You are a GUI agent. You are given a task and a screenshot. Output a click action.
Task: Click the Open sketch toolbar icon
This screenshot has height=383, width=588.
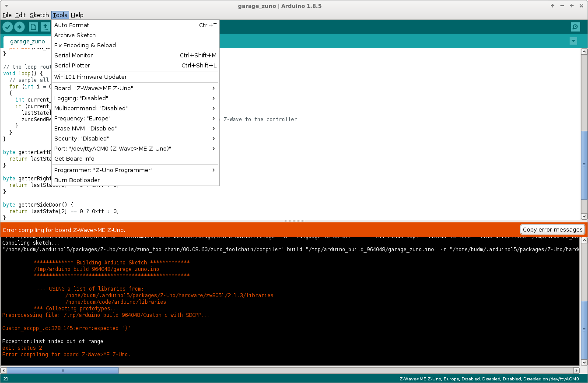(x=45, y=27)
